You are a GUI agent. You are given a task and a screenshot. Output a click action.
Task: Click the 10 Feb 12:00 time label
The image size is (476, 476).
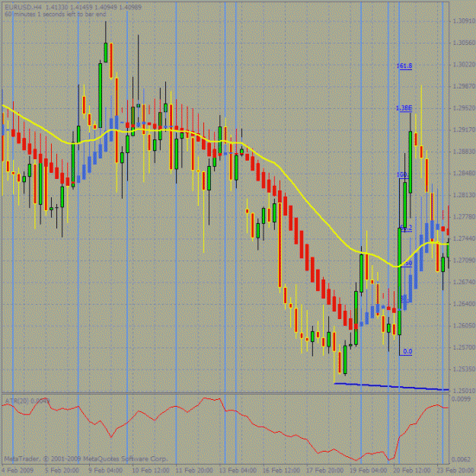click(151, 470)
